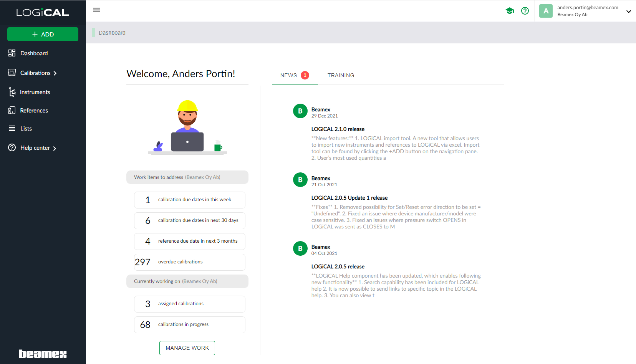The width and height of the screenshot is (636, 364).
Task: Click the Welcome, Anders Portin! heading
Action: (181, 74)
